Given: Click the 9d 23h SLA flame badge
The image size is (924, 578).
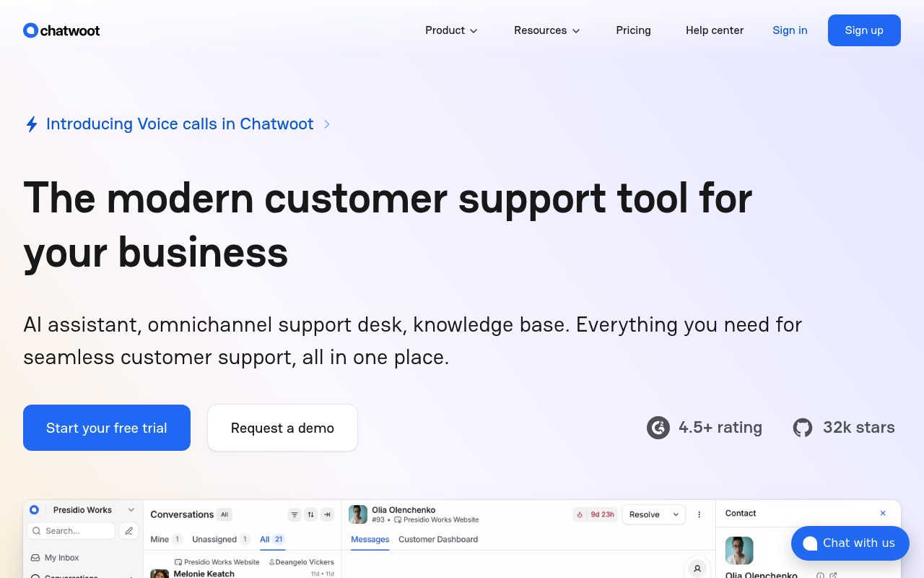Looking at the screenshot, I should click(596, 514).
